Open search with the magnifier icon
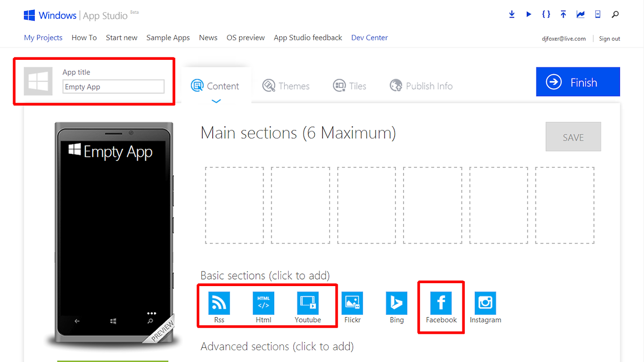 click(x=615, y=15)
